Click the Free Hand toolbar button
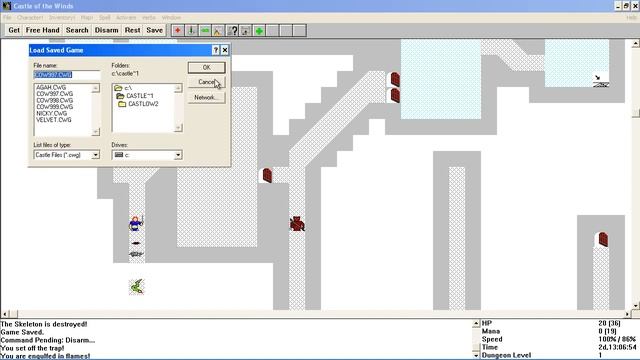The width and height of the screenshot is (640, 360). [x=42, y=30]
